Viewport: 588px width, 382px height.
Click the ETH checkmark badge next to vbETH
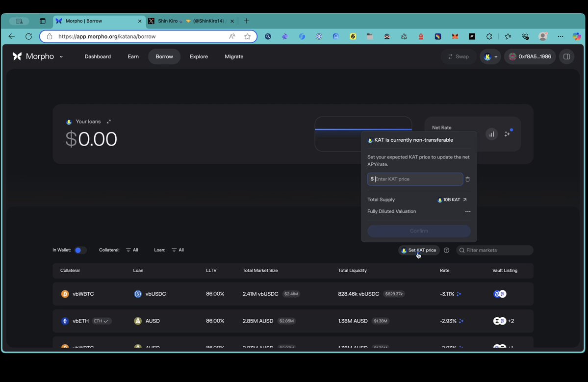(102, 321)
